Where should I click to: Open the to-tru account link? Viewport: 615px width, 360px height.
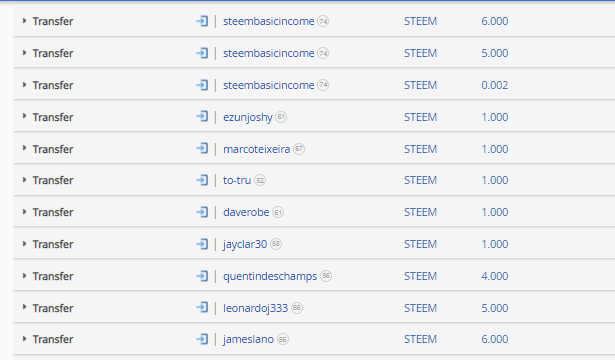[237, 180]
